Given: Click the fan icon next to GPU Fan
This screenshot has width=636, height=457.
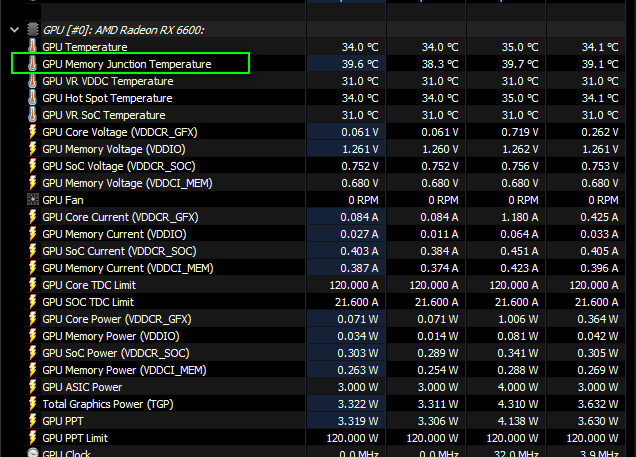Looking at the screenshot, I should click(x=32, y=200).
